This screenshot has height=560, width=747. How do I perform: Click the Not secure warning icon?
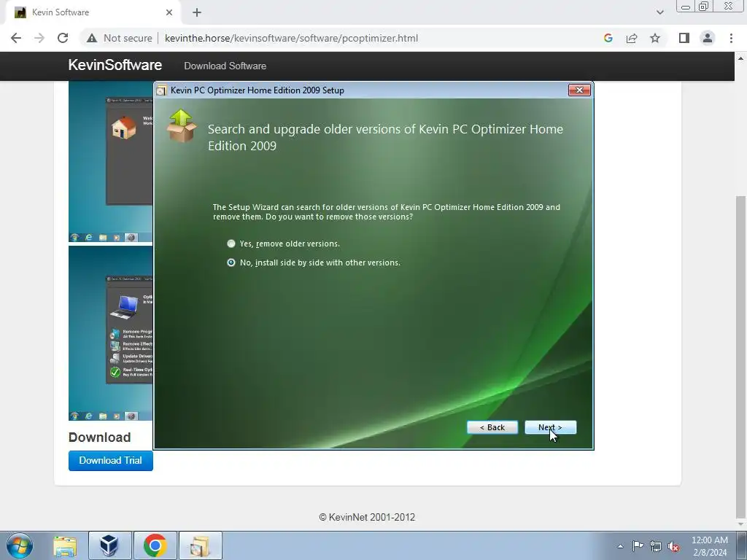(92, 38)
